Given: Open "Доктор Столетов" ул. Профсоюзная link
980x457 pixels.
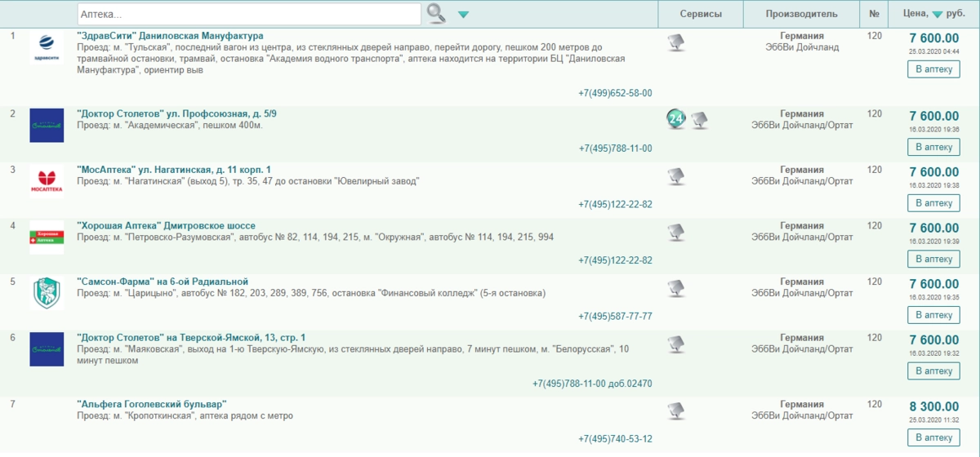Looking at the screenshot, I should [x=176, y=113].
